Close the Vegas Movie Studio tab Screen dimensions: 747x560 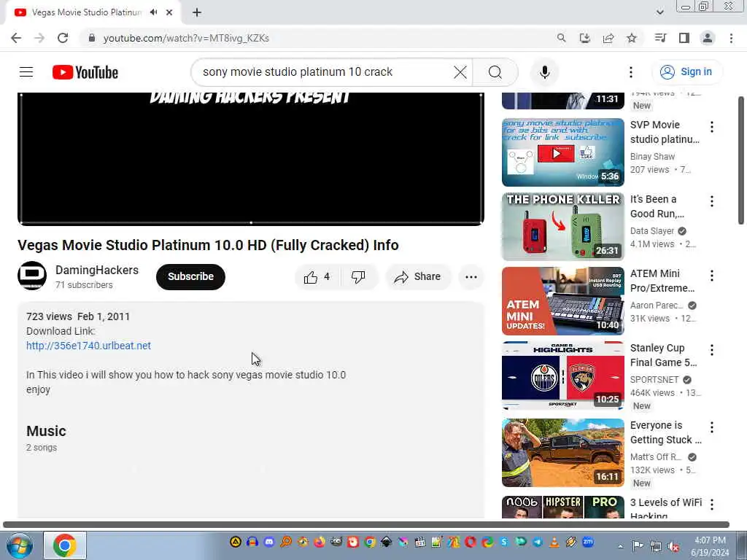point(169,12)
